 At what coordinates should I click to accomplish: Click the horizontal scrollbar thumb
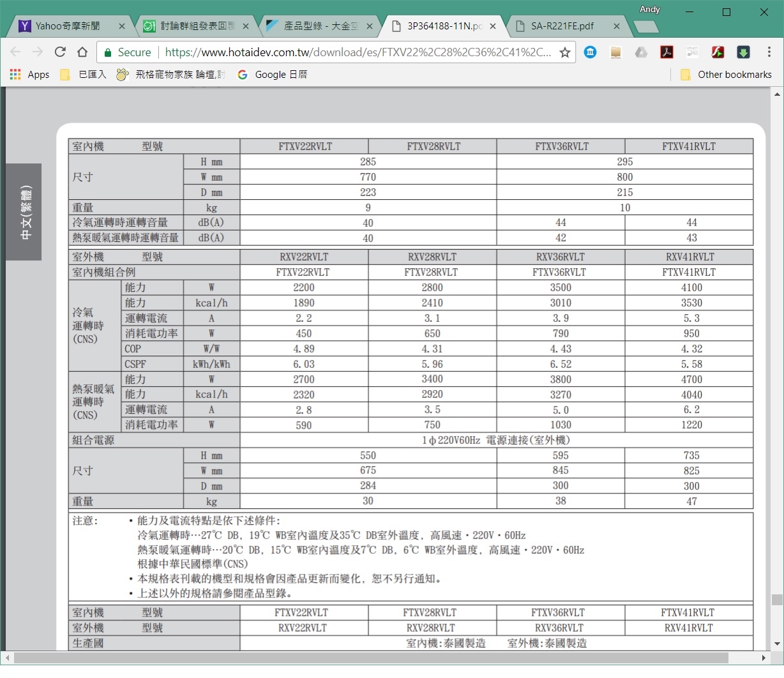tap(371, 658)
